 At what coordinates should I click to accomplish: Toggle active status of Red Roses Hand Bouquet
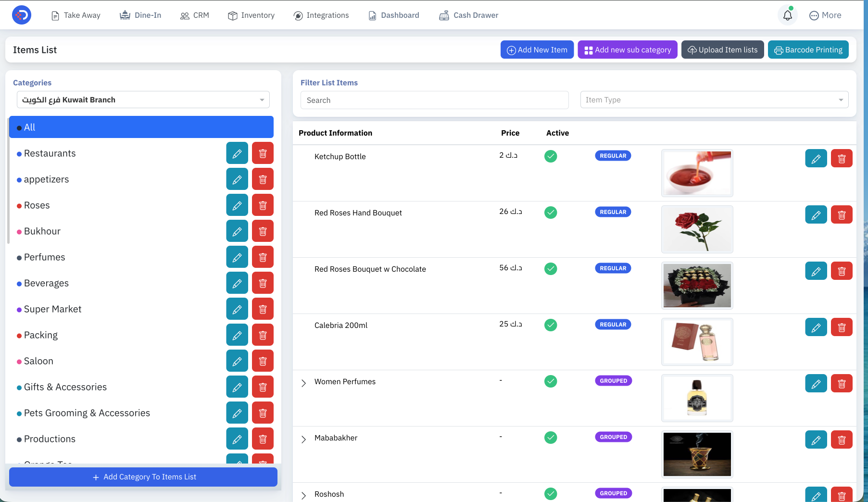tap(551, 213)
